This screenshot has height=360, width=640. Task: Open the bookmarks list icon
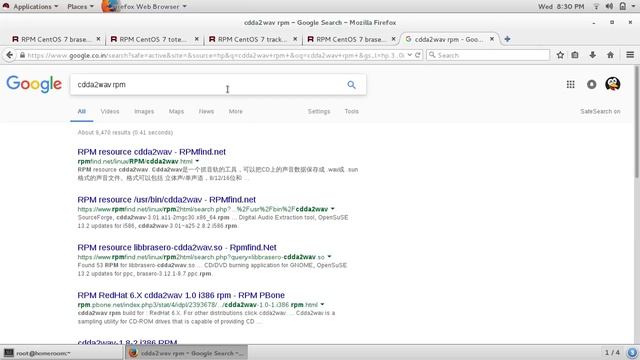575,55
